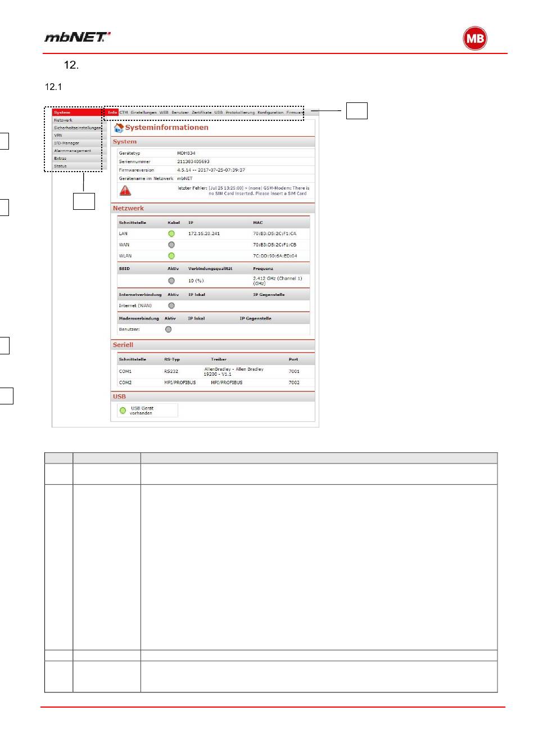Click the WAN cable status indicator
The height and width of the screenshot is (756, 534).
point(171,245)
